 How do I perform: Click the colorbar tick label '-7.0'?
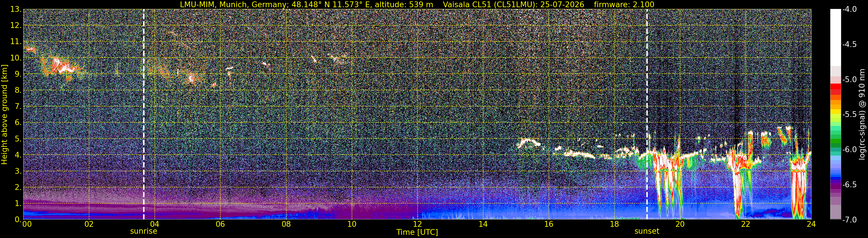coord(849,220)
